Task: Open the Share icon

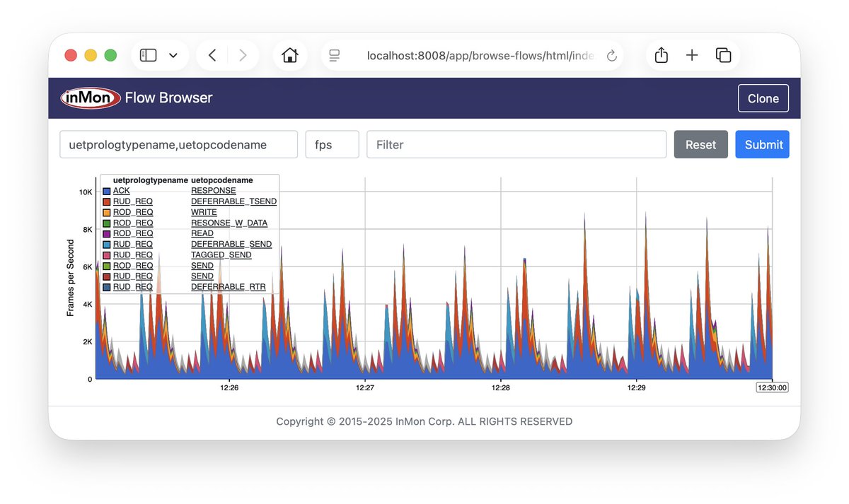Action: 662,54
